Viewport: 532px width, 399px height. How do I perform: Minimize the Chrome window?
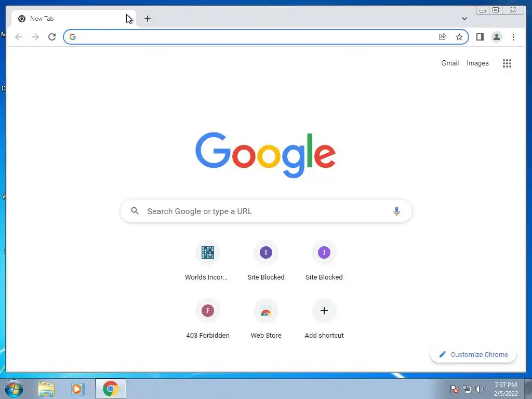483,10
